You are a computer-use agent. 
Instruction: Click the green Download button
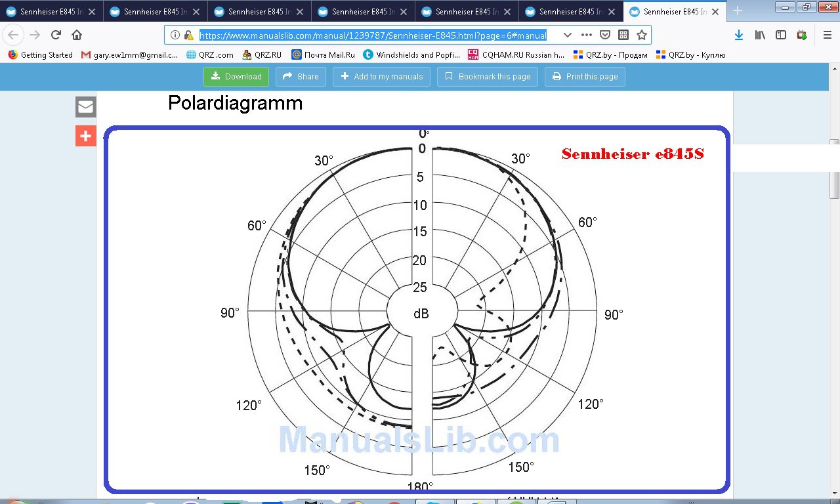coord(236,77)
